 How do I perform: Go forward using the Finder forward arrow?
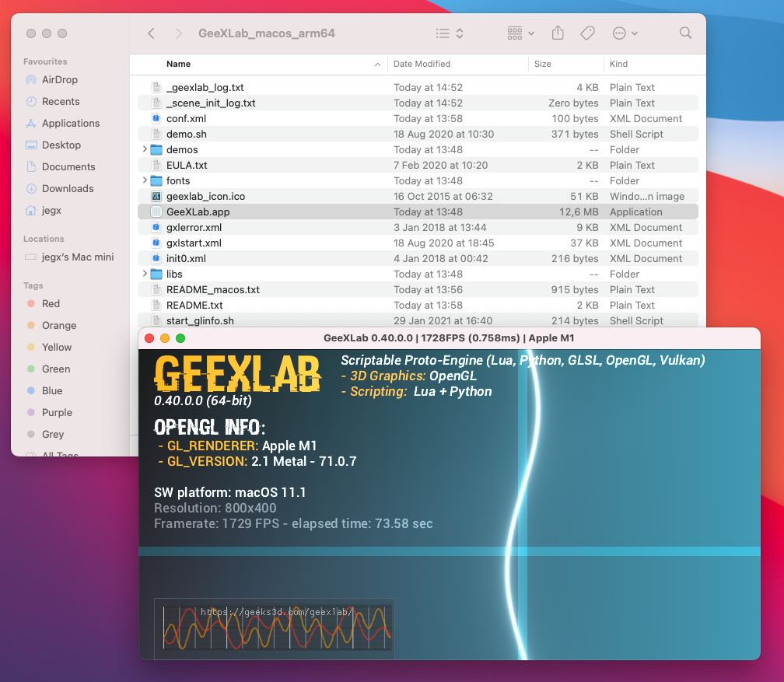pos(179,33)
